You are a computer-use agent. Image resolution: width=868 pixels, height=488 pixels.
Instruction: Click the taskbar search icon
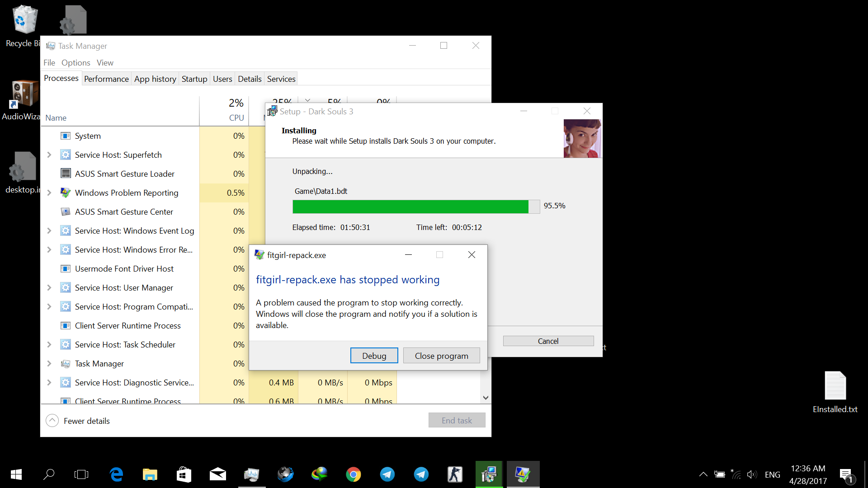tap(49, 474)
